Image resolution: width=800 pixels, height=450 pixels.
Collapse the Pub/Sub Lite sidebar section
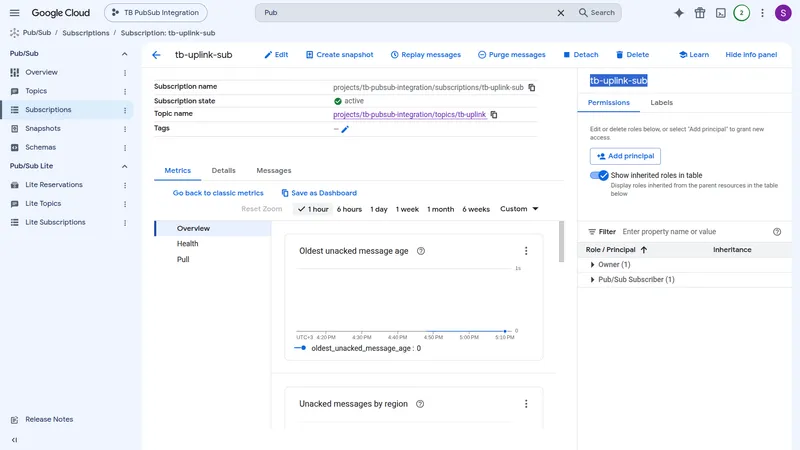(x=124, y=166)
